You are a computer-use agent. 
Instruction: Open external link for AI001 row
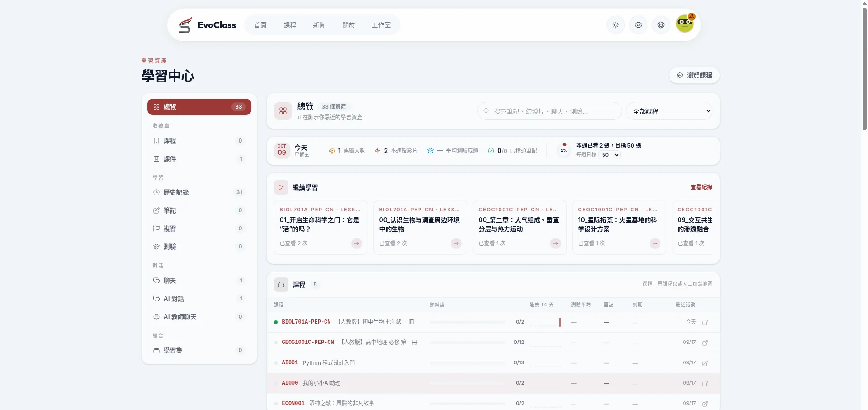pos(704,363)
